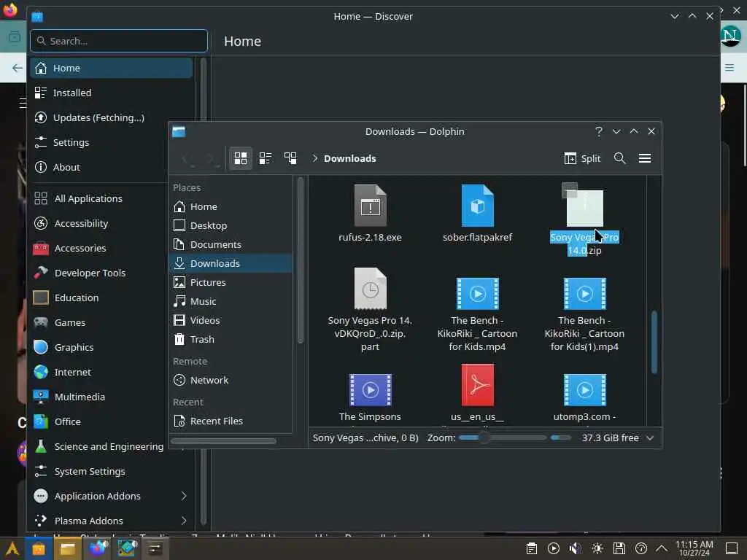
Task: Adjust the Dolphin Zoom slider
Action: click(x=502, y=437)
